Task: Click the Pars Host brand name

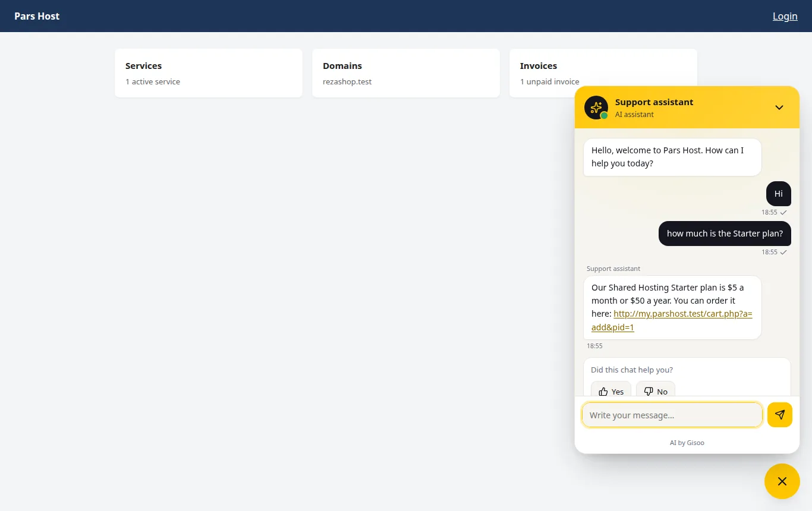Action: coord(37,16)
